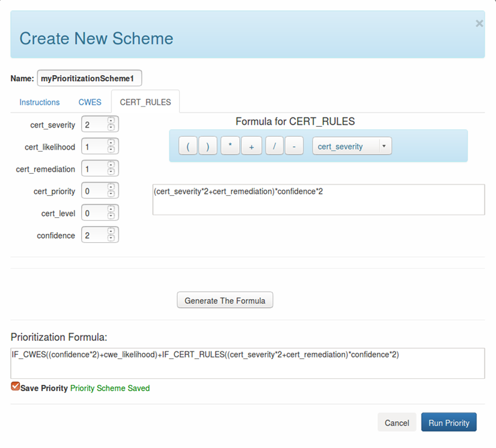
Task: Increase the cert_severity value with stepper
Action: [111, 121]
